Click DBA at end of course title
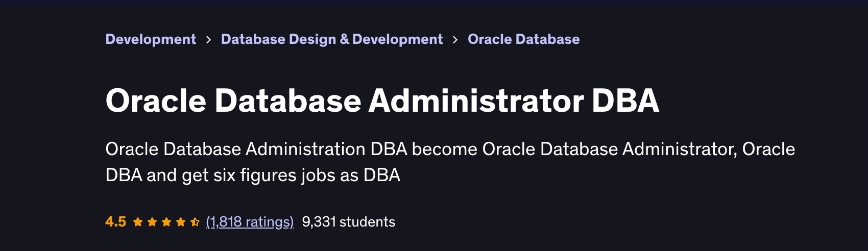 (x=625, y=101)
